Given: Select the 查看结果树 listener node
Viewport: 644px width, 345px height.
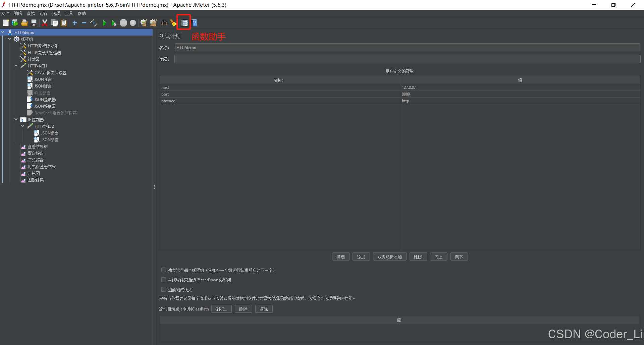Looking at the screenshot, I should click(x=38, y=147).
